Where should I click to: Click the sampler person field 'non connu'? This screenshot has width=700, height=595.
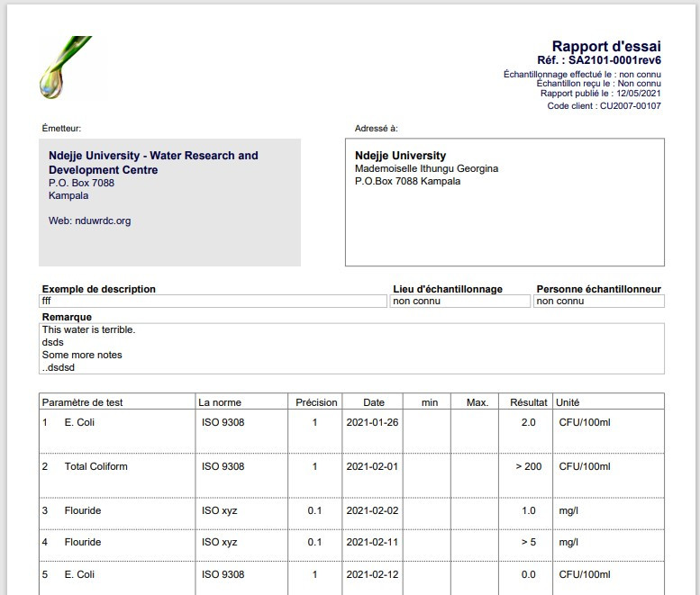click(599, 301)
